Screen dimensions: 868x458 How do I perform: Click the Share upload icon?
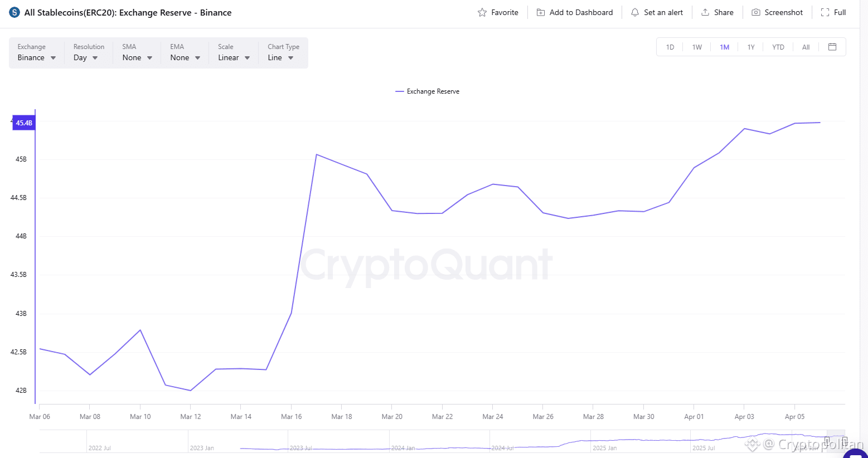click(705, 13)
